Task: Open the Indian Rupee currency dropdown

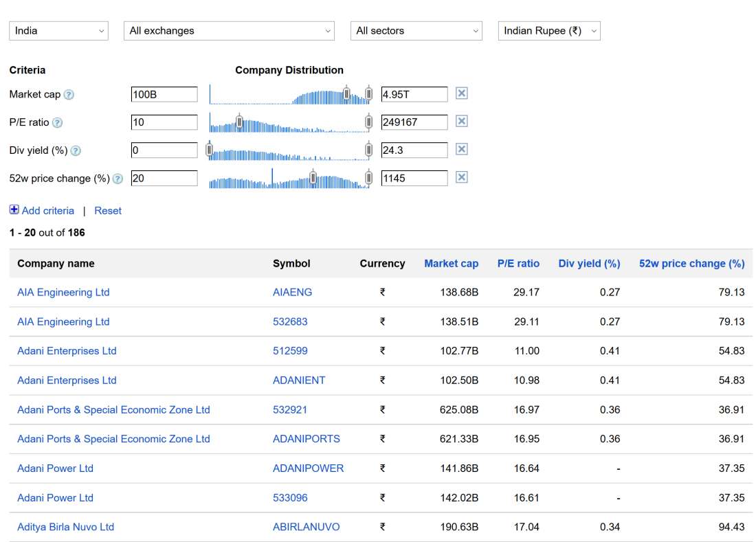Action: (x=549, y=31)
